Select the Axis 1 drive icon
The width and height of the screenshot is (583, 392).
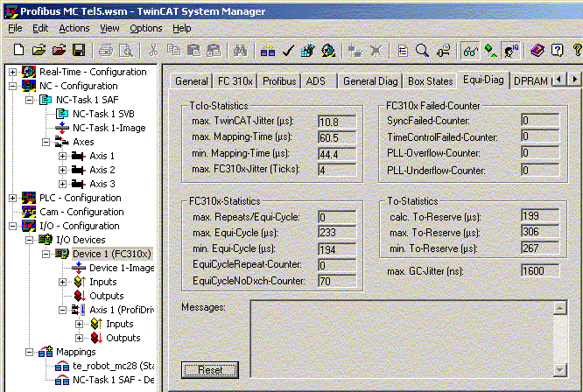(x=78, y=156)
